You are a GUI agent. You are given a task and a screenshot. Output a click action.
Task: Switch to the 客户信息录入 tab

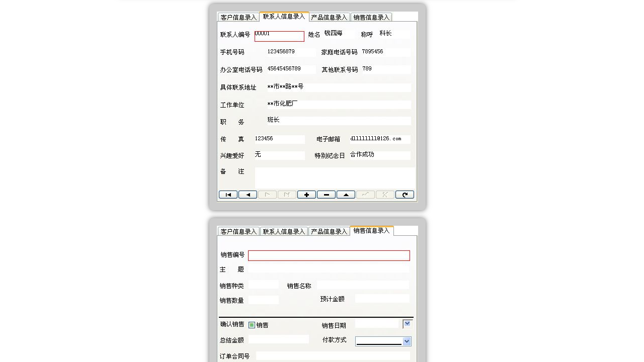pos(237,17)
